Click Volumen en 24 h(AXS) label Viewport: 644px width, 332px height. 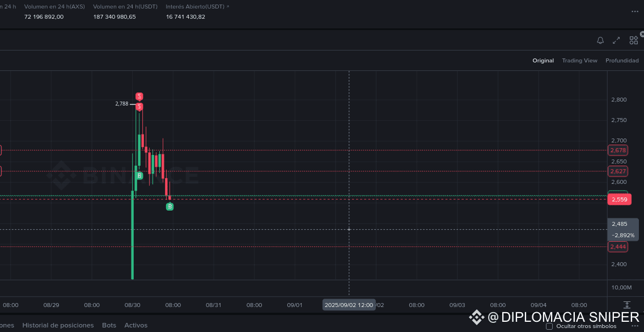coord(54,7)
